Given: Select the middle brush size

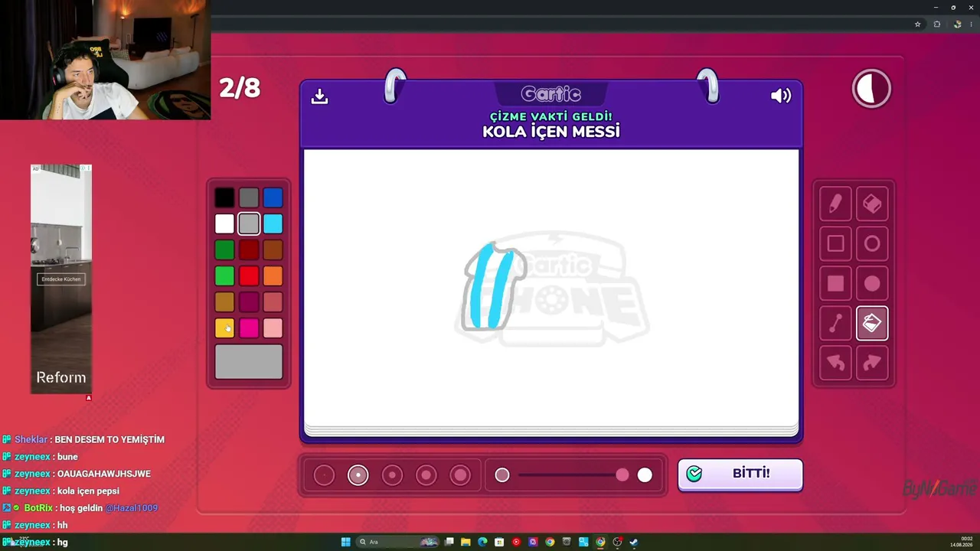Looking at the screenshot, I should (x=392, y=475).
